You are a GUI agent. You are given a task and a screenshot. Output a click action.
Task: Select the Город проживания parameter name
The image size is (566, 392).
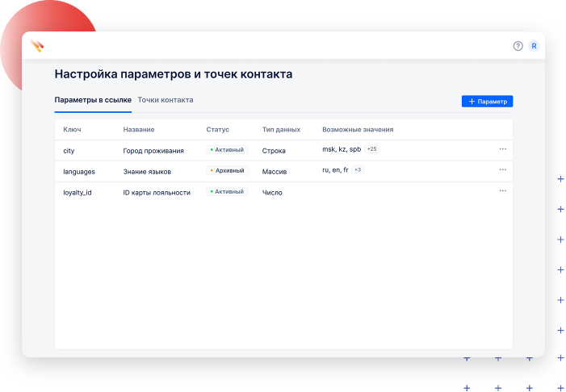[153, 151]
